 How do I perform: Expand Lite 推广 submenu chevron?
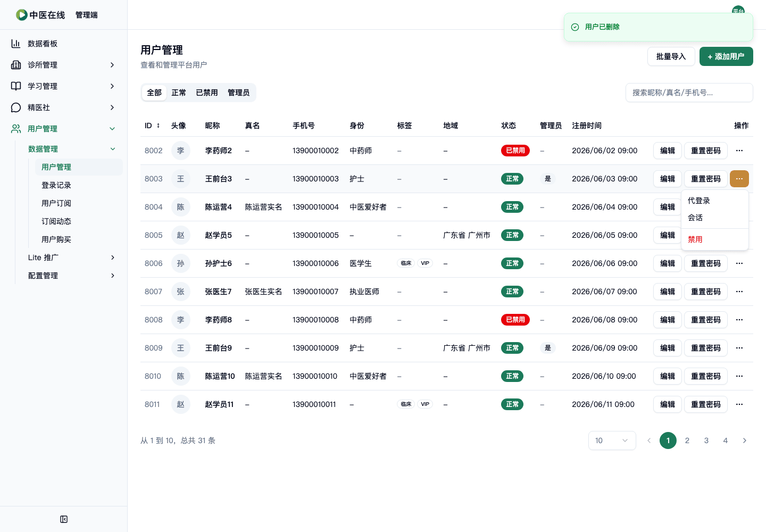coord(113,257)
